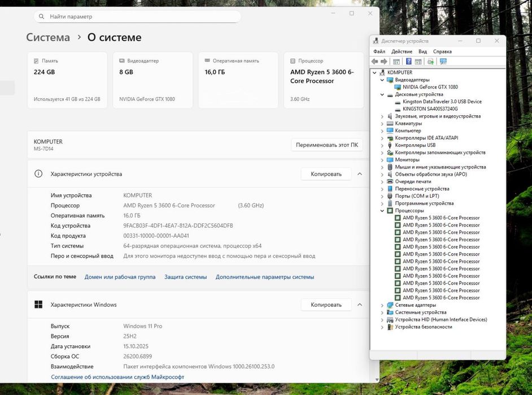Viewport: 532px width, 395px height.
Task: Click the Мониторы category icon
Action: pyautogui.click(x=390, y=159)
